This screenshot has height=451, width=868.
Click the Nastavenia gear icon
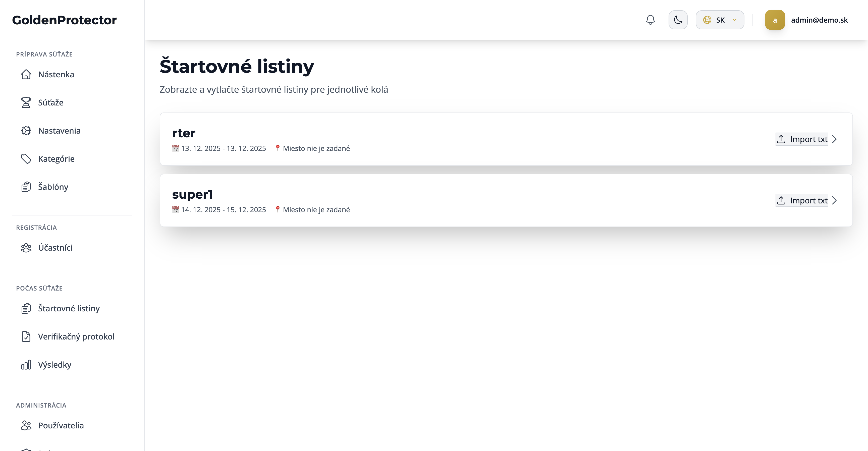[26, 131]
